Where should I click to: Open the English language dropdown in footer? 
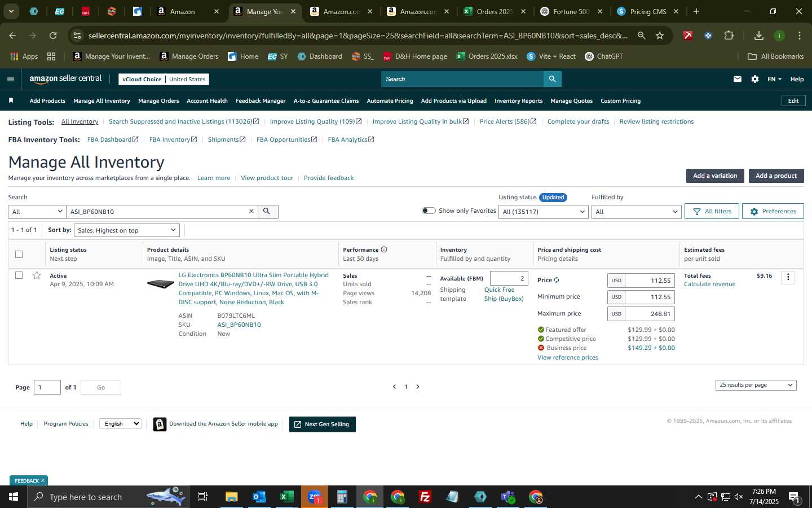120,423
